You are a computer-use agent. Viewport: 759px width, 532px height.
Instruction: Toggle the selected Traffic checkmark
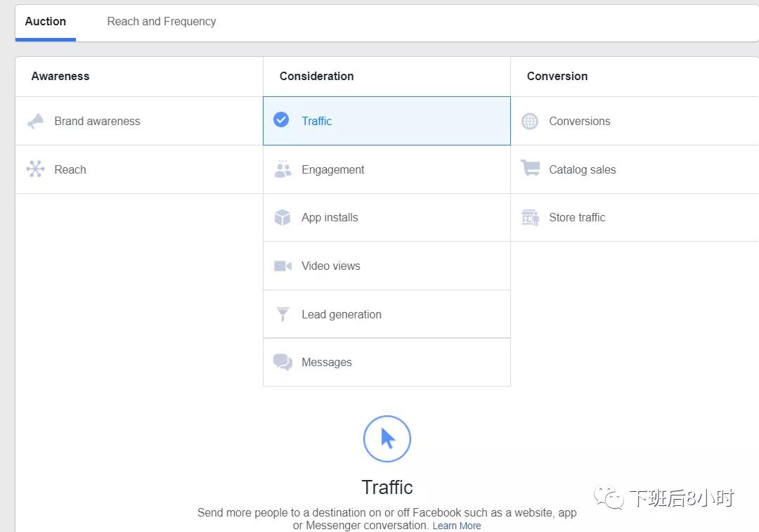pyautogui.click(x=281, y=120)
